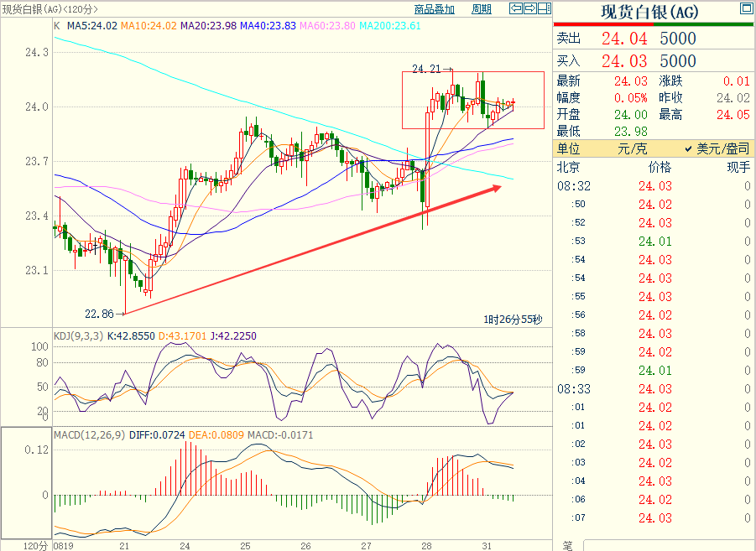Toggle the side panel layout icon
The width and height of the screenshot is (756, 551).
(545, 8)
